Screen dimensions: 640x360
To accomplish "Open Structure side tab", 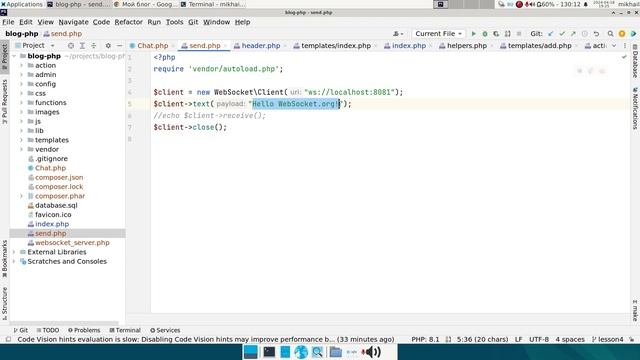I will click(4, 303).
